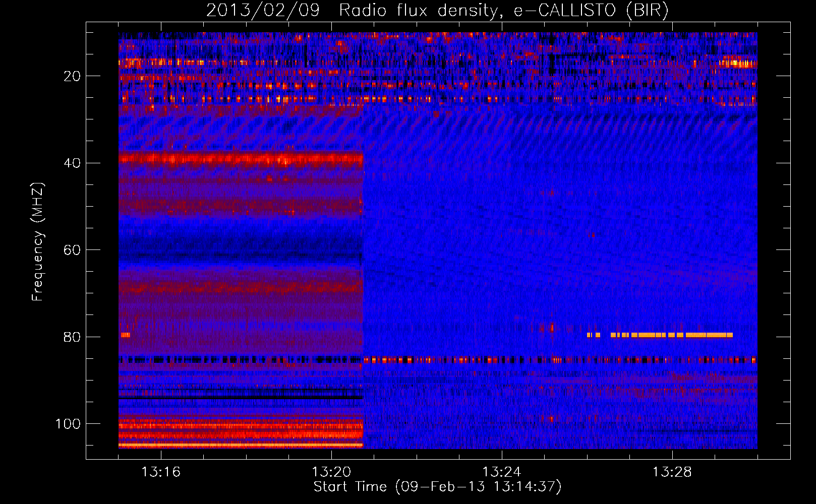The height and width of the screenshot is (504, 816).
Task: Click the 13:28 time tick label
Action: point(672,472)
